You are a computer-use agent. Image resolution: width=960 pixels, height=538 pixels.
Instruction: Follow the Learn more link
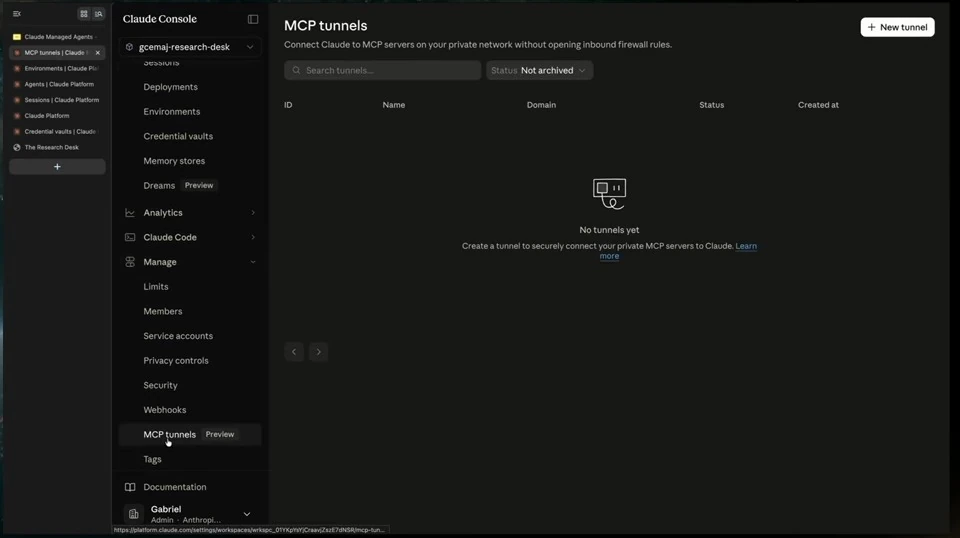746,246
